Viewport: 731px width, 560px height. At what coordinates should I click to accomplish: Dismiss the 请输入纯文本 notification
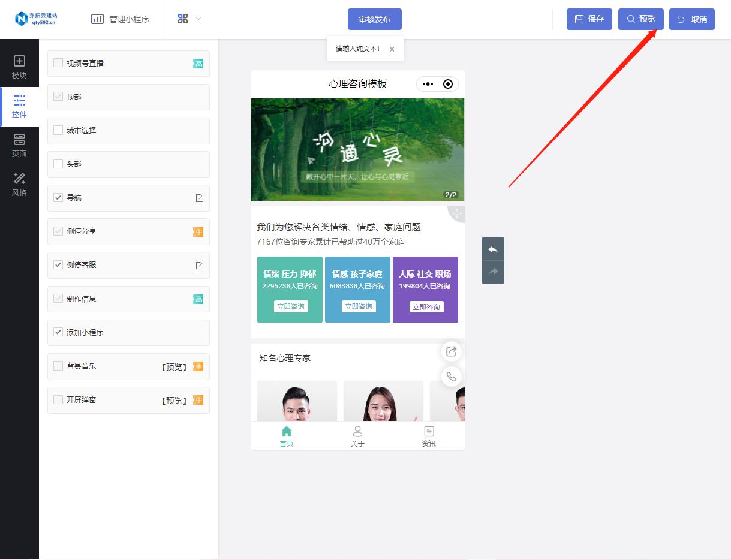[x=392, y=49]
